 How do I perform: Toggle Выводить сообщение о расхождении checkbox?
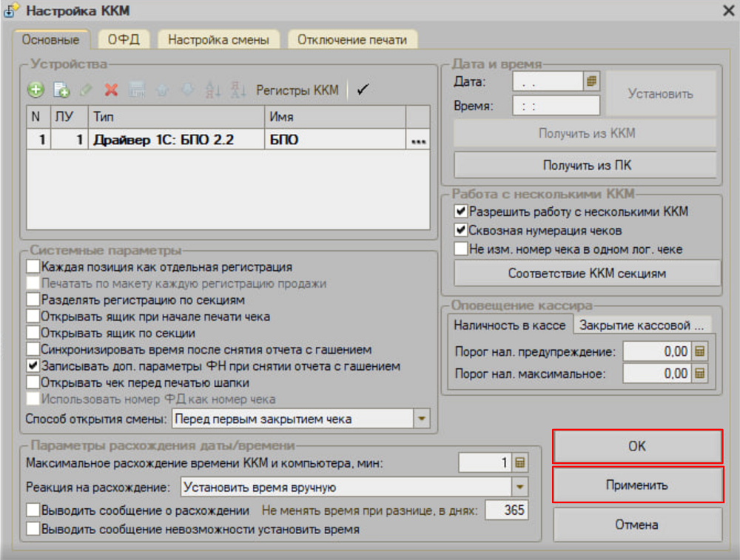pos(33,510)
